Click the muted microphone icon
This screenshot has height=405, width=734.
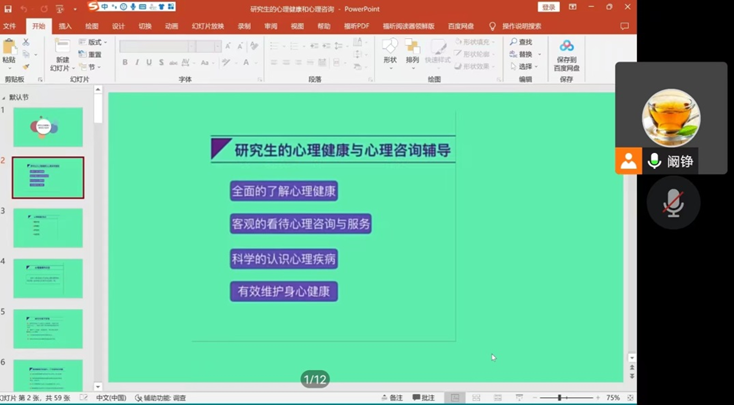tap(673, 203)
